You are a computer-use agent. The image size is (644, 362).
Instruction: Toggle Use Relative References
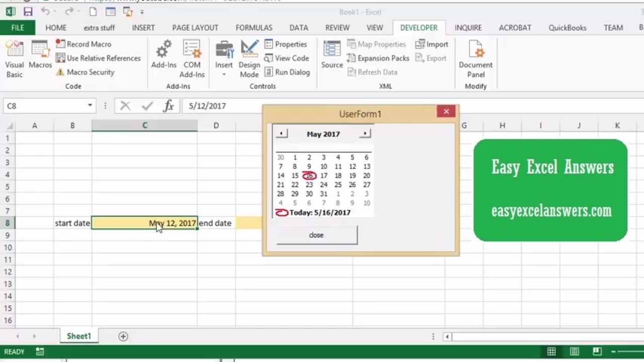(98, 58)
